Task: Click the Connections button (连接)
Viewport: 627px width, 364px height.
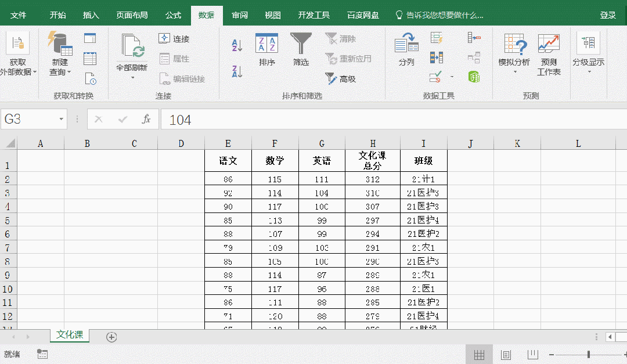Action: pyautogui.click(x=174, y=38)
